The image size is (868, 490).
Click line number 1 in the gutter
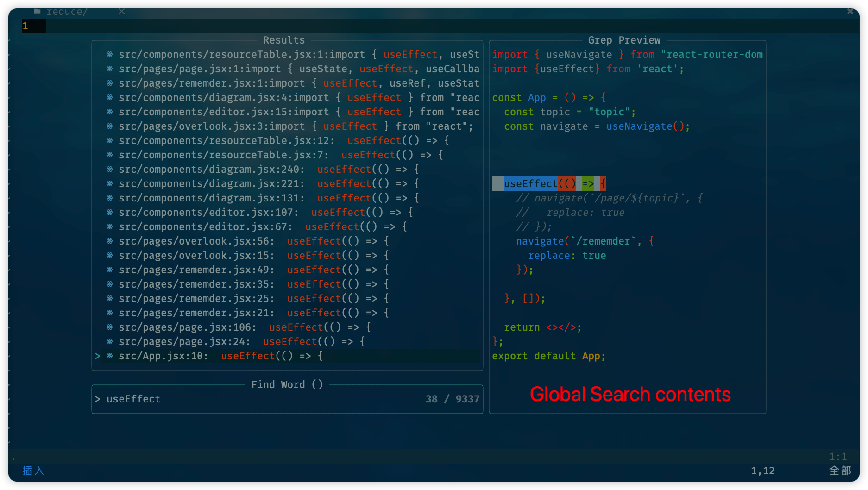[25, 25]
